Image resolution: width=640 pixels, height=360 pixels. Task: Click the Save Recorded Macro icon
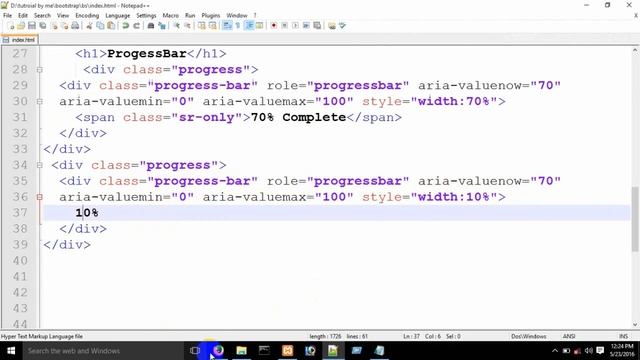[317, 26]
